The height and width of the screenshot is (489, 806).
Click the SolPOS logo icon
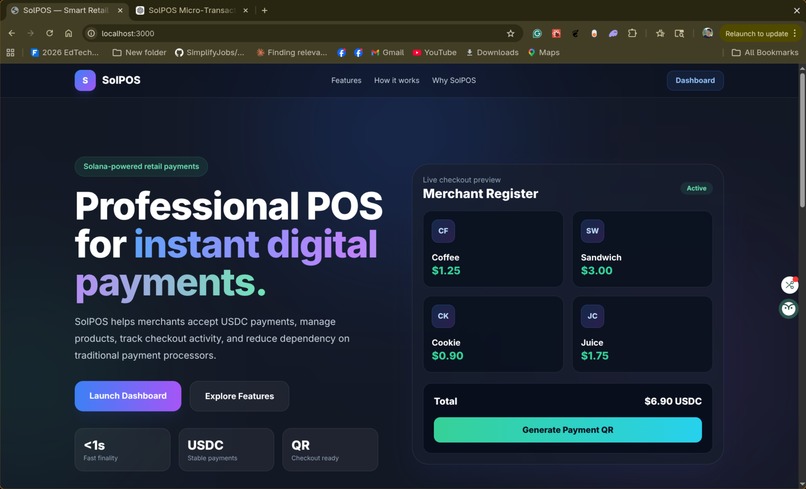85,80
